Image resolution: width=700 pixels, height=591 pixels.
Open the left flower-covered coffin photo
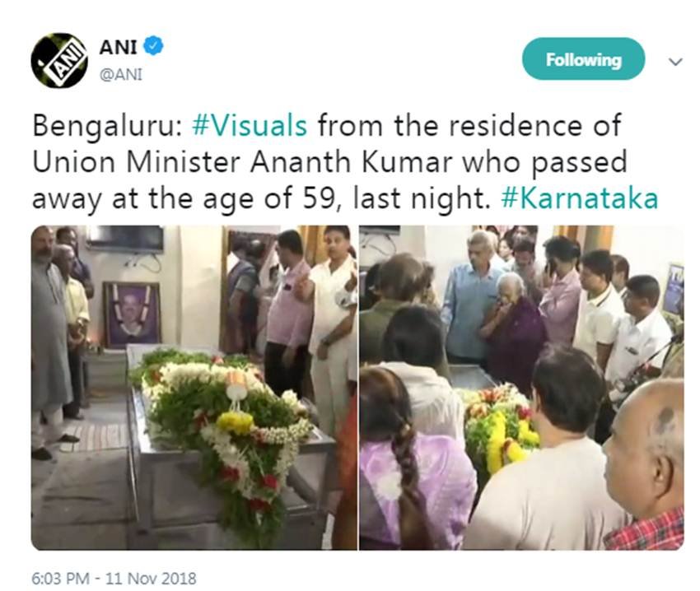[x=194, y=388]
